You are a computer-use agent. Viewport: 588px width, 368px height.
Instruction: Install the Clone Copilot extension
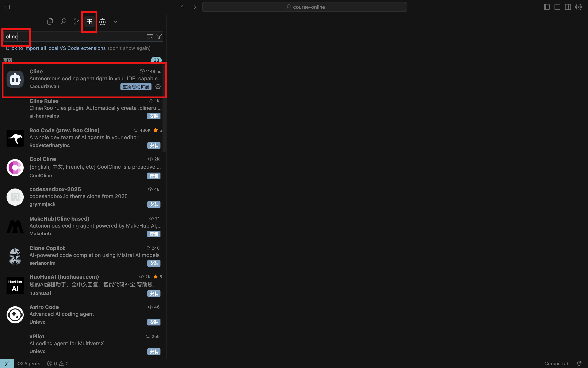click(x=154, y=263)
